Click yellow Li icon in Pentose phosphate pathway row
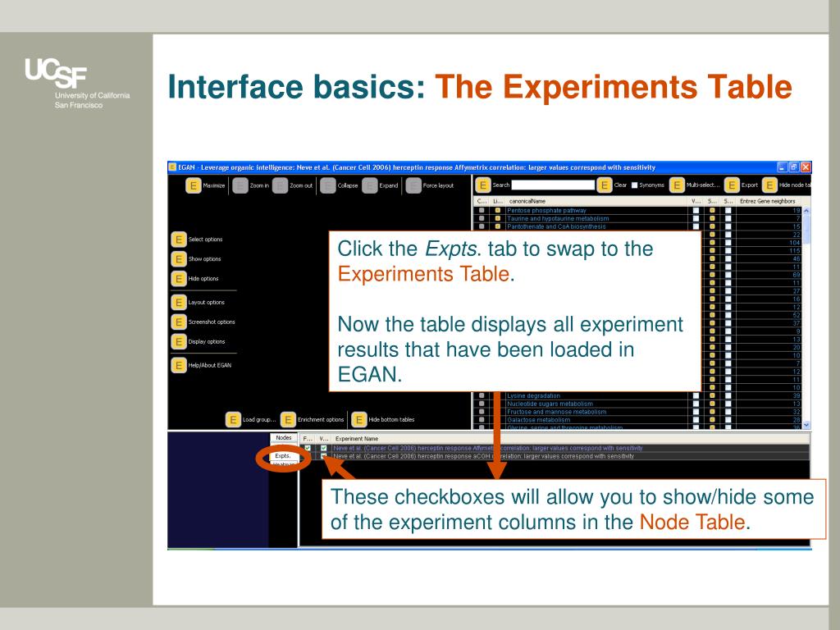840x630 pixels. (498, 211)
